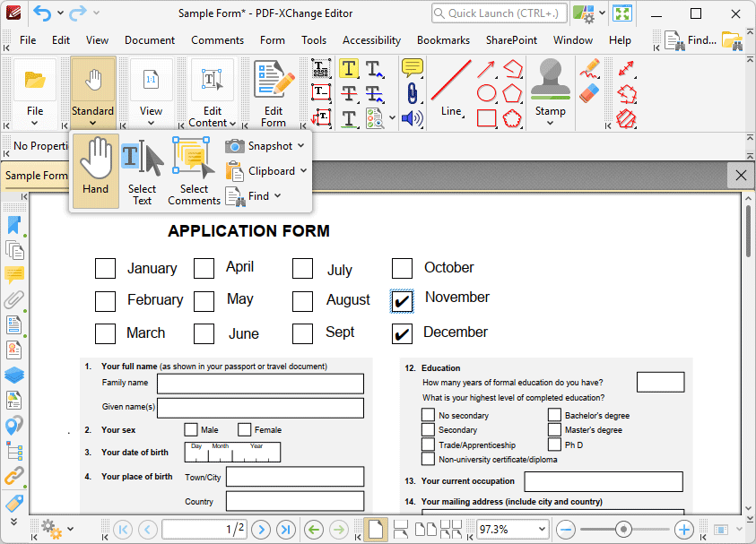Click the zoom in plus button
Viewport: 756px width, 544px height.
point(683,530)
